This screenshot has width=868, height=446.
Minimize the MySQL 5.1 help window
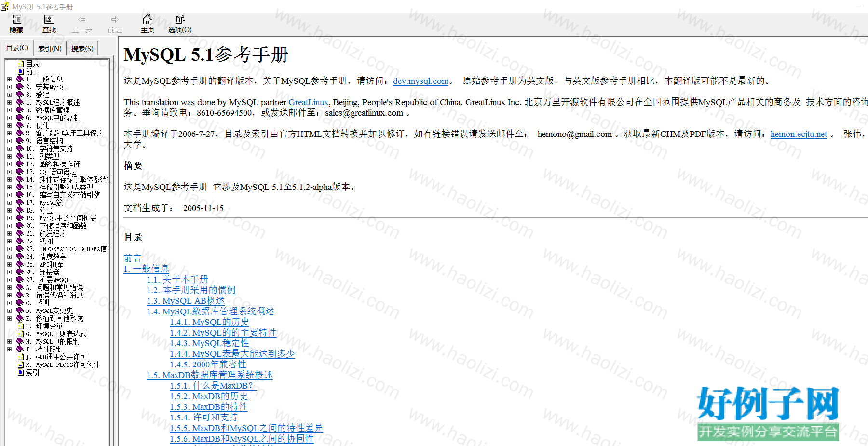859,6
